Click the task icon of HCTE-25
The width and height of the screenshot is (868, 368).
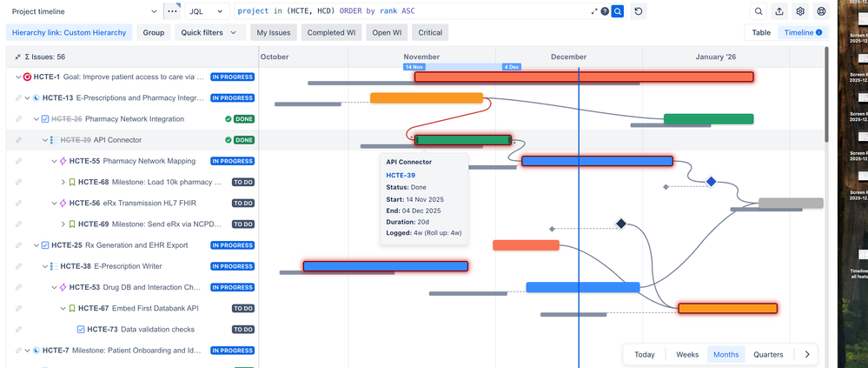pos(45,245)
